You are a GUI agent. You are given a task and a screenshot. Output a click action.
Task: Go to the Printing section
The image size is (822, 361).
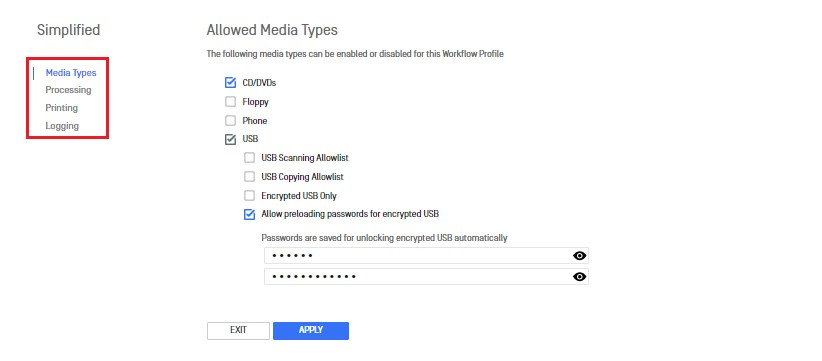click(61, 107)
